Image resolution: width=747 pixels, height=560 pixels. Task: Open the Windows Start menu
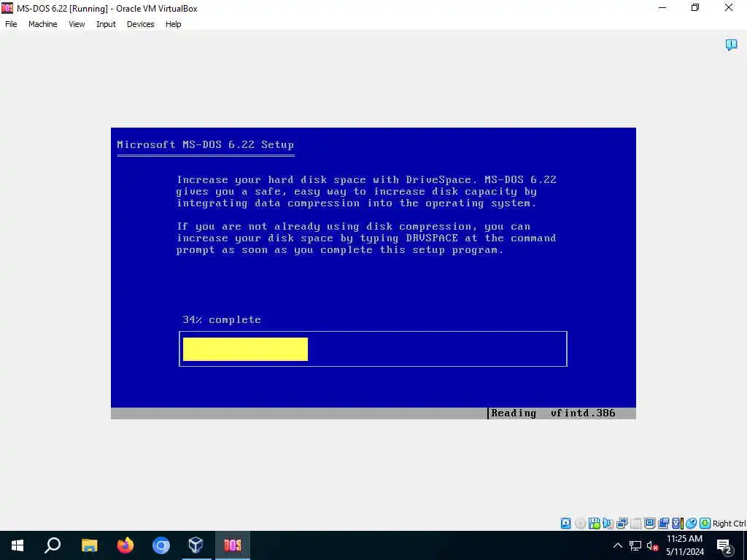[18, 545]
